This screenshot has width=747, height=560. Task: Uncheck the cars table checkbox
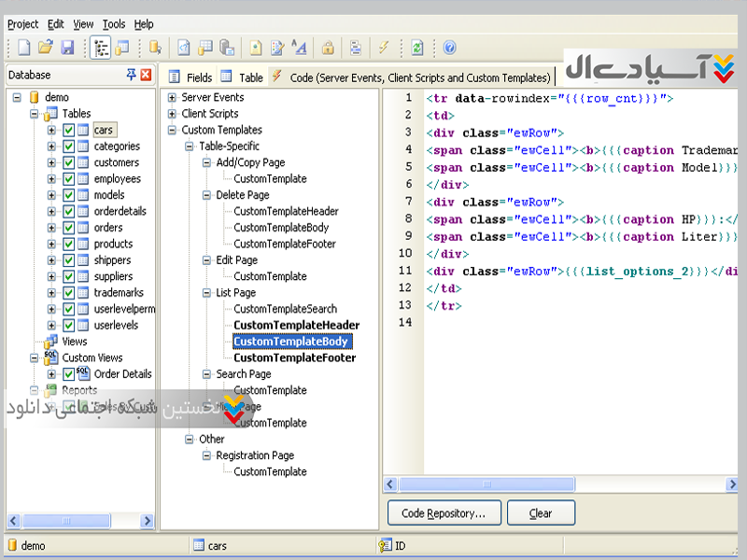coord(68,130)
